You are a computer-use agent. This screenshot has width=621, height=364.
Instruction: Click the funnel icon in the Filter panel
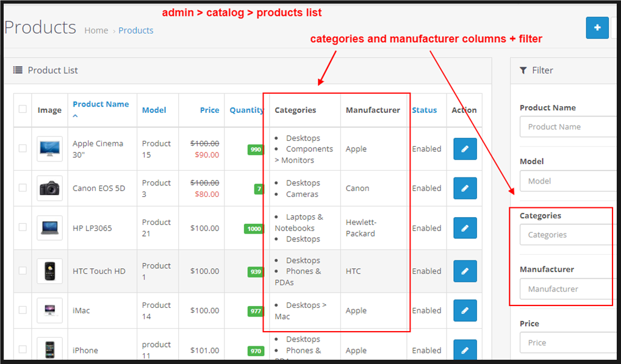pos(523,70)
